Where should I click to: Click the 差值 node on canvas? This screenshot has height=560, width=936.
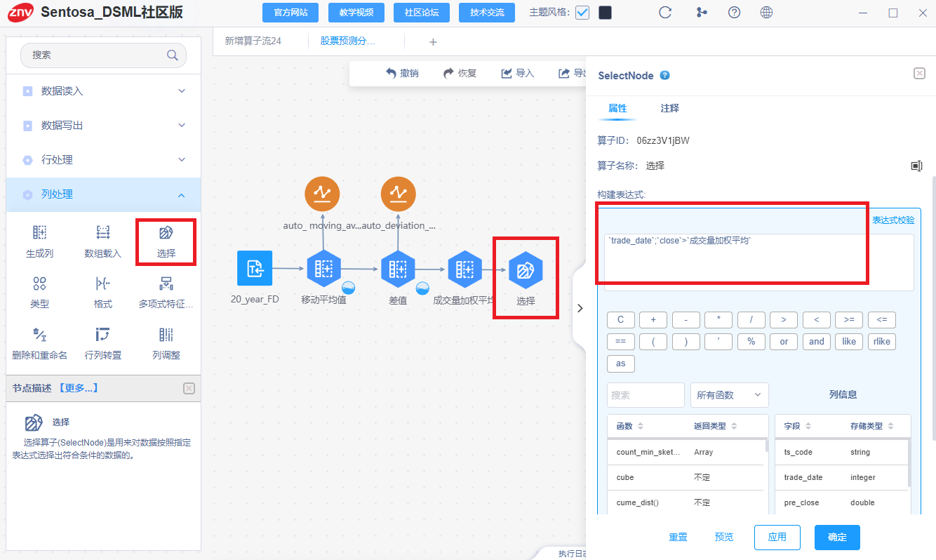399,268
